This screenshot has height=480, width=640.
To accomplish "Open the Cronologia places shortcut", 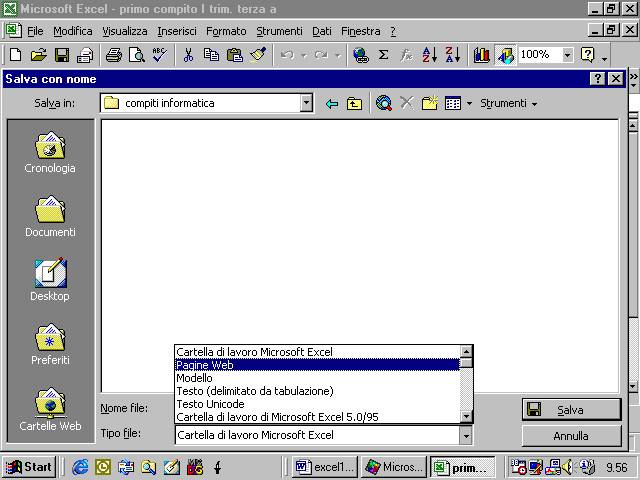I will coord(50,152).
